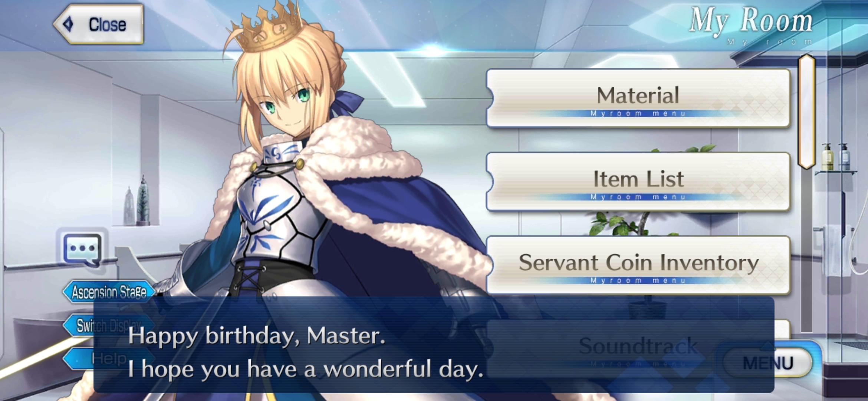Open the Help button
This screenshot has width=868, height=401.
point(109,359)
